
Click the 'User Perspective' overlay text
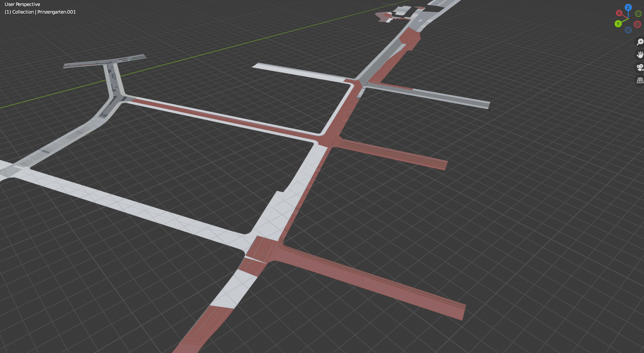23,4
